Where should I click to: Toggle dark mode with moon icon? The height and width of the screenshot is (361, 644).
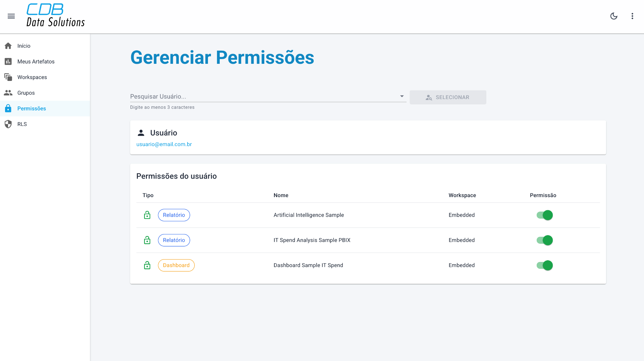point(614,16)
